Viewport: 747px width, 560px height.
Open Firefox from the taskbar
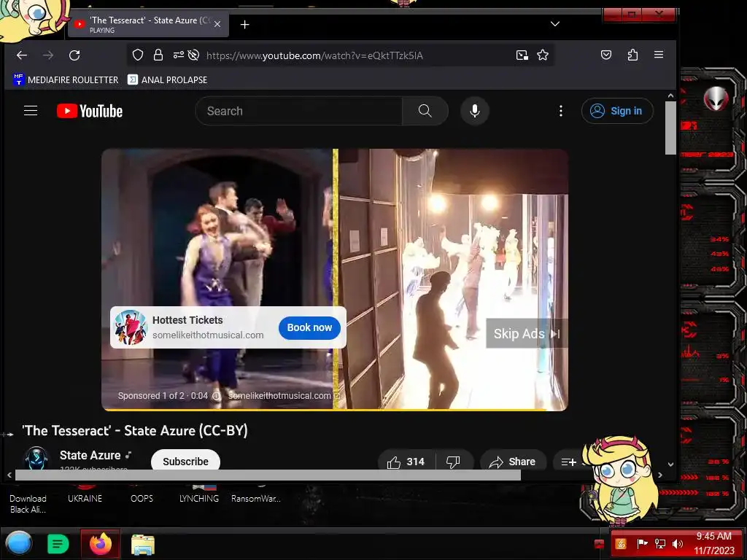click(x=101, y=544)
